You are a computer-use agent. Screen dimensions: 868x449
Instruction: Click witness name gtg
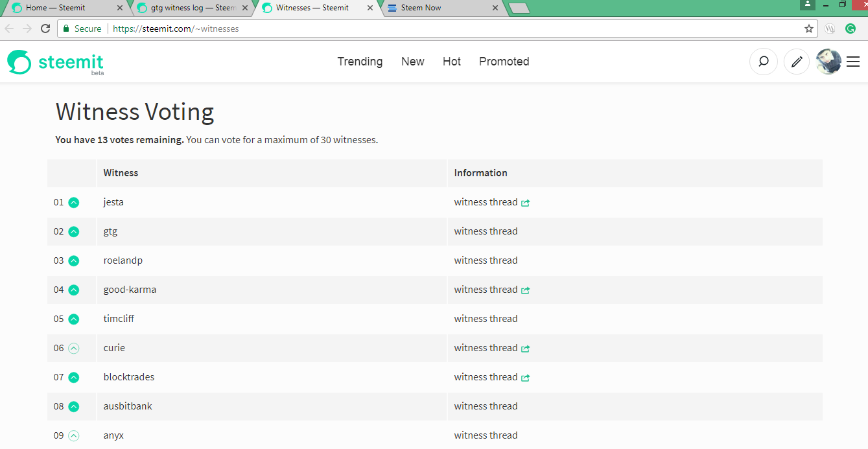point(110,232)
